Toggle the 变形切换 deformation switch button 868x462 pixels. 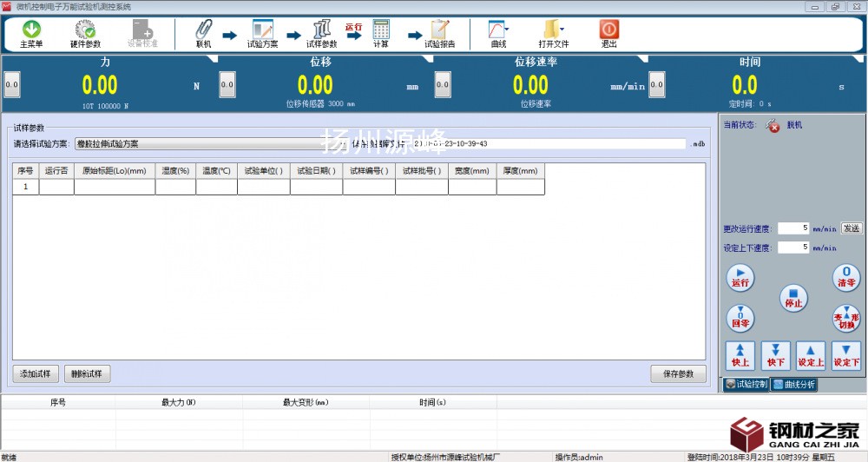tap(845, 318)
